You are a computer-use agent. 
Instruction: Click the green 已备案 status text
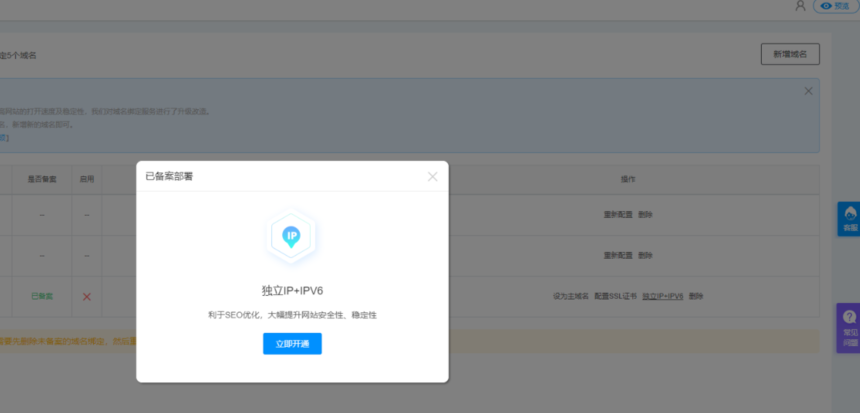tap(42, 296)
